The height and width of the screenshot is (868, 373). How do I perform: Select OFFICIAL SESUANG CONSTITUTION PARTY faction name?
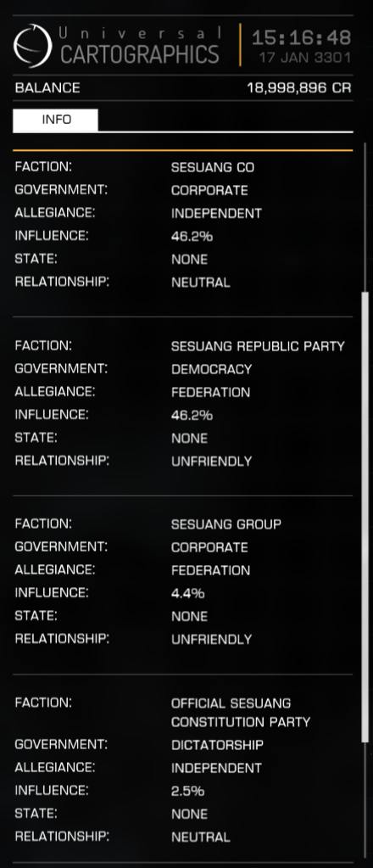coord(241,713)
